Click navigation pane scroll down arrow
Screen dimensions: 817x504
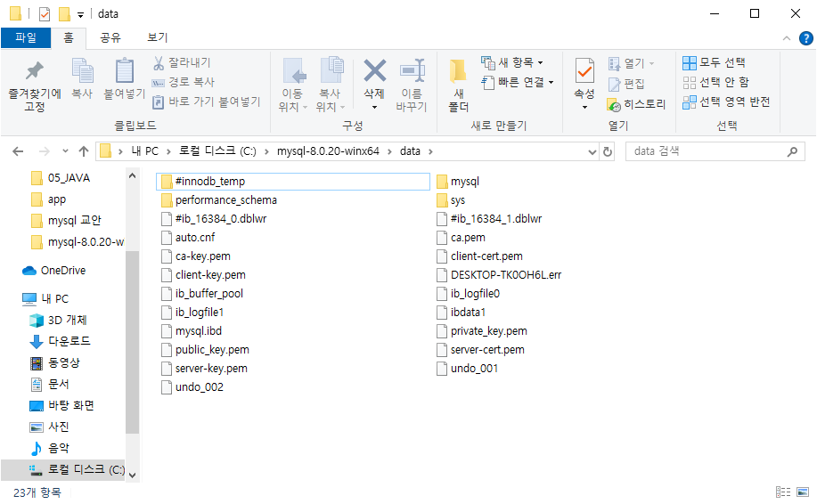(133, 475)
